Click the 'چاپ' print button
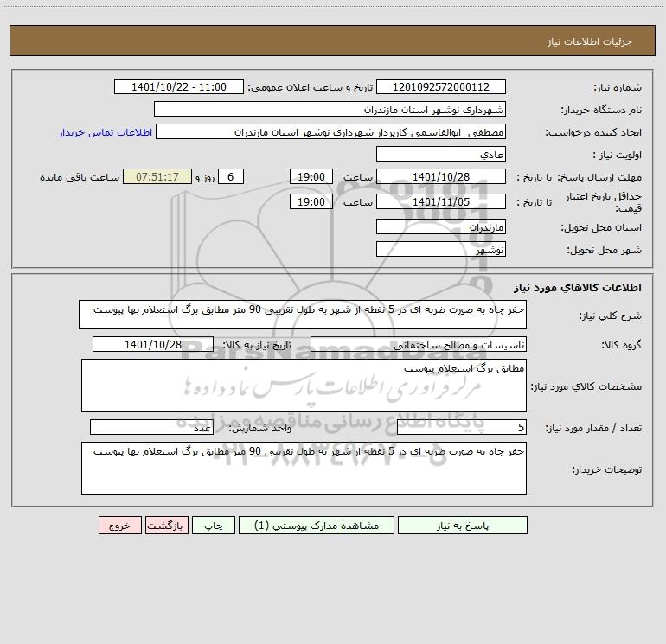Viewport: 666px width, 644px height. (x=214, y=526)
